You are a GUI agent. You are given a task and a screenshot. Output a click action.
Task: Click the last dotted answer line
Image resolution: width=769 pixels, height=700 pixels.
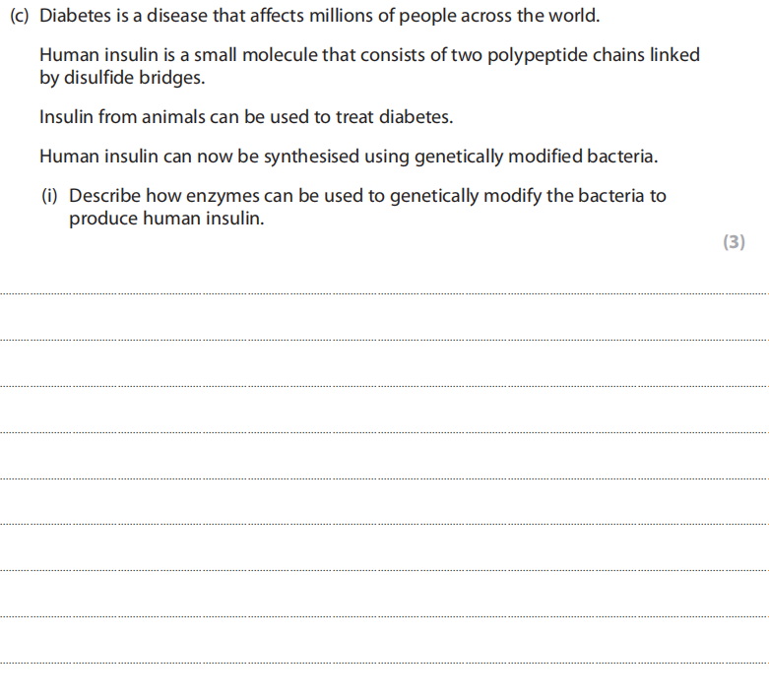(384, 663)
